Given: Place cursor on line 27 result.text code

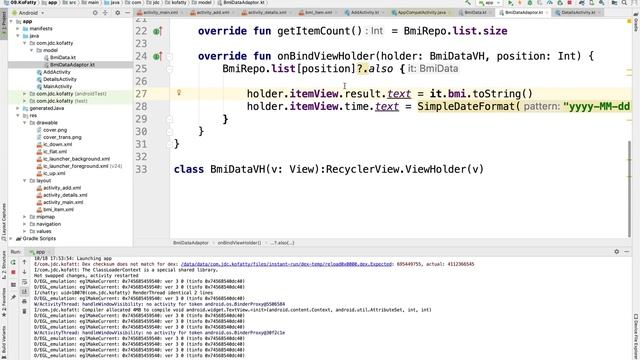Looking at the screenshot, I should [x=378, y=94].
